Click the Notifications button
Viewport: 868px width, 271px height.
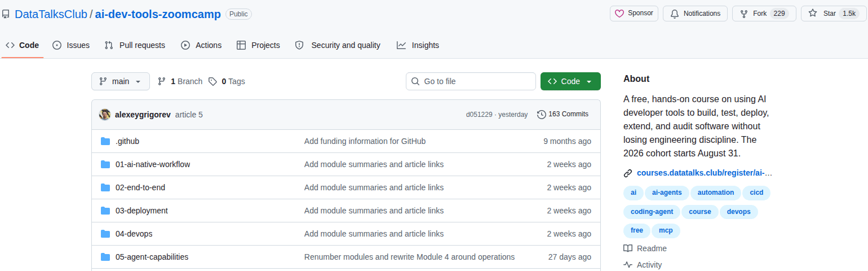click(695, 14)
